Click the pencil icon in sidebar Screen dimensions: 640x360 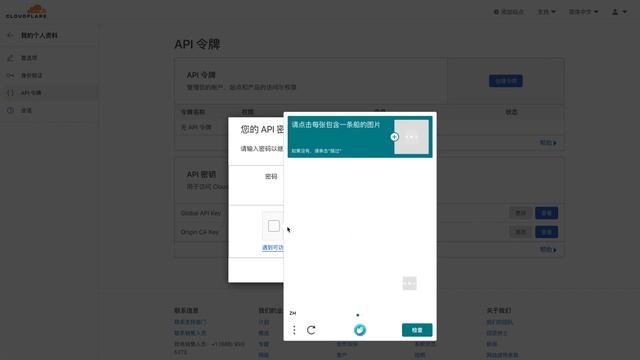click(x=10, y=58)
